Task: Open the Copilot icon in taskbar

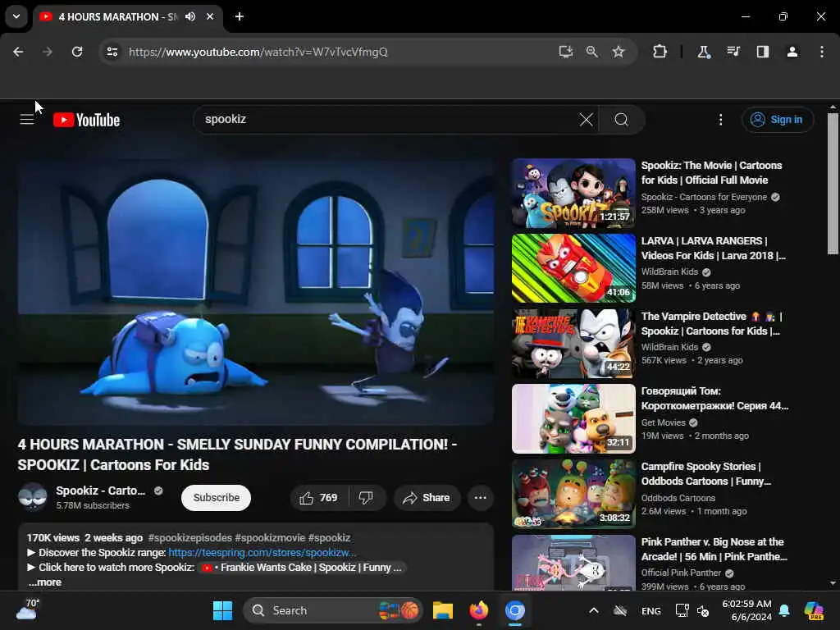Action: coord(814,610)
